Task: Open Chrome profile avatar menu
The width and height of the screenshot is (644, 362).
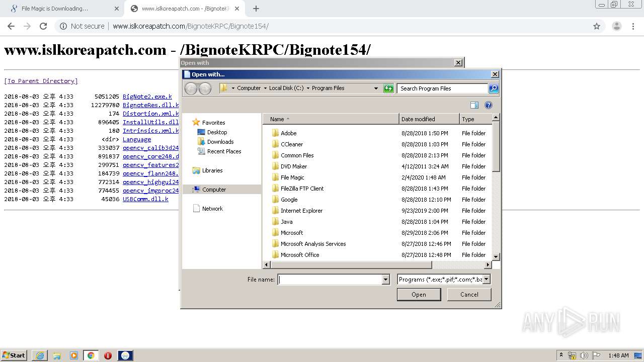Action: tap(616, 26)
